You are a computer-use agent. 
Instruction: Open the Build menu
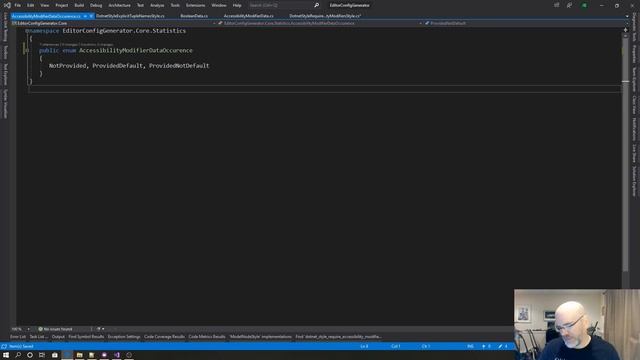click(79, 5)
